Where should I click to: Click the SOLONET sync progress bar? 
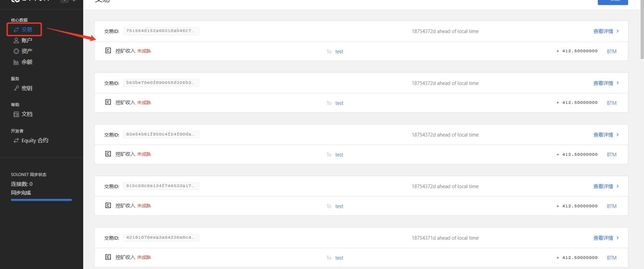click(41, 200)
